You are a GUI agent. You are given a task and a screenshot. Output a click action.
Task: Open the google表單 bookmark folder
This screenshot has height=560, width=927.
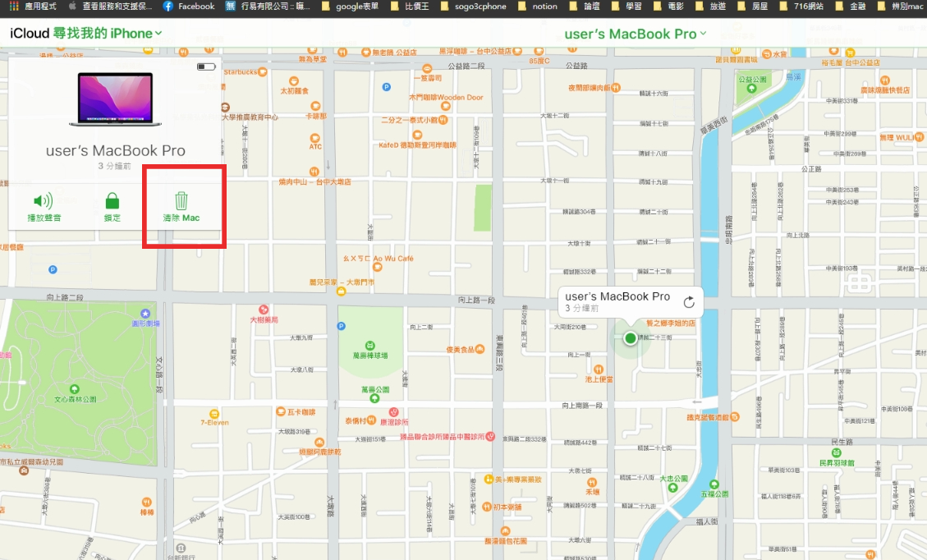350,7
